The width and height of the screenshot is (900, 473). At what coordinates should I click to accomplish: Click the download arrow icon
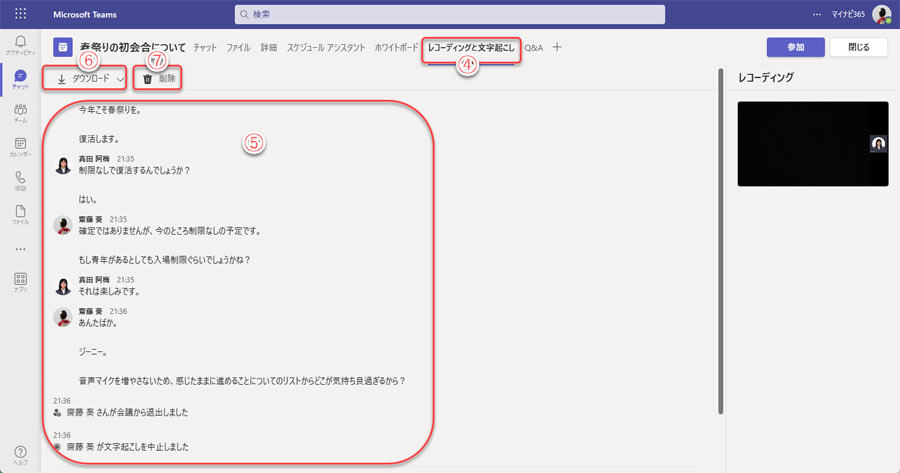[x=61, y=79]
